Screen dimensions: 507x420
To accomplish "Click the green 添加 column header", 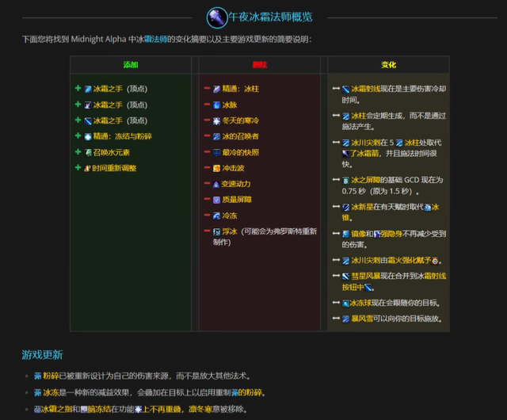I will 131,65.
